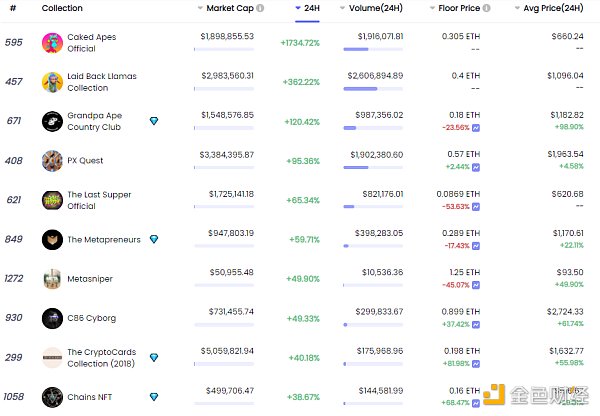Click the sort arrow before Market Cap

coord(199,8)
